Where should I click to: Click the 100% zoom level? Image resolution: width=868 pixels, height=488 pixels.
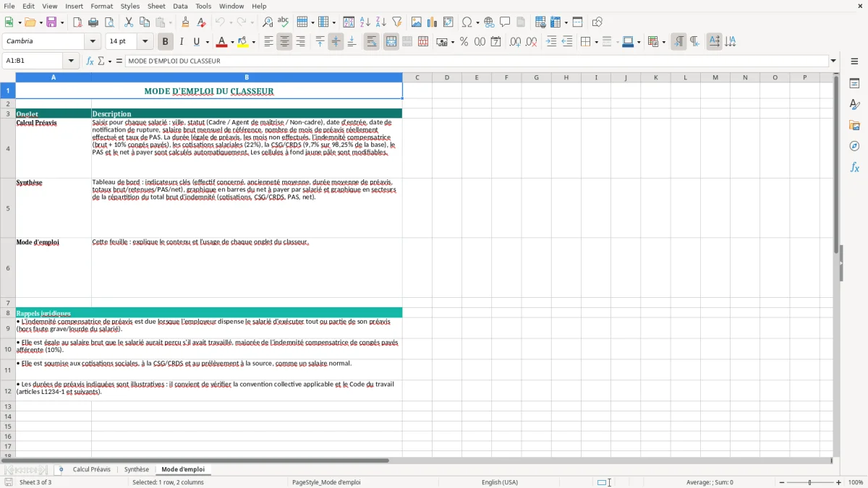click(x=856, y=482)
